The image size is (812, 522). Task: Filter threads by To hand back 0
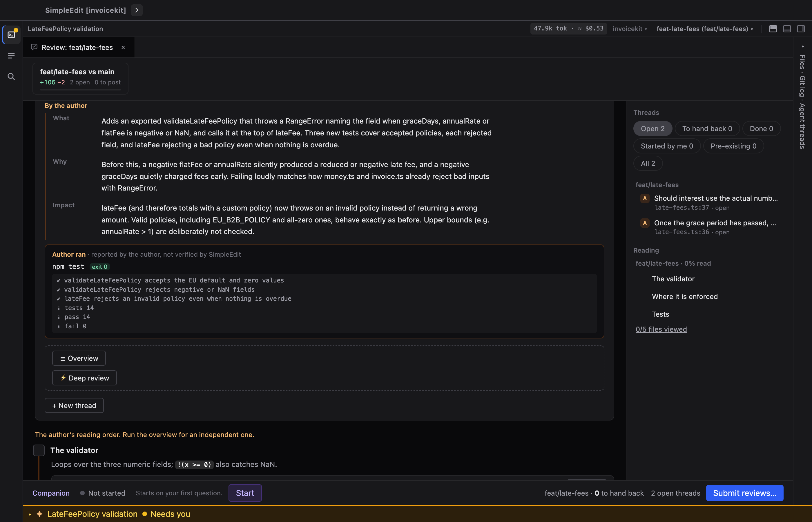point(707,128)
